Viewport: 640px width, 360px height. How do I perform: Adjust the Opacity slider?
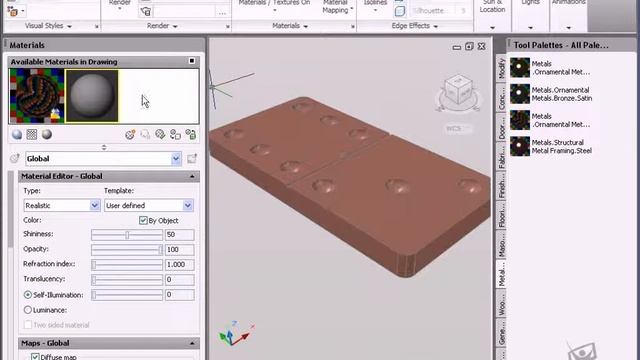click(127, 250)
